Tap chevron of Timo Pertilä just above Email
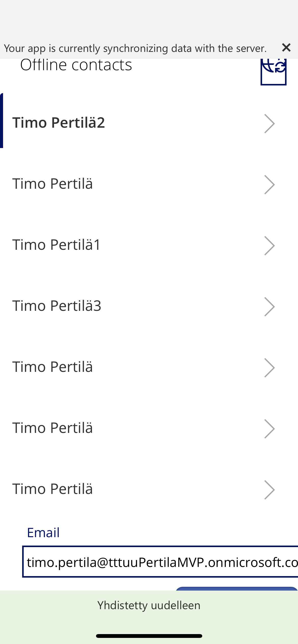 click(269, 490)
